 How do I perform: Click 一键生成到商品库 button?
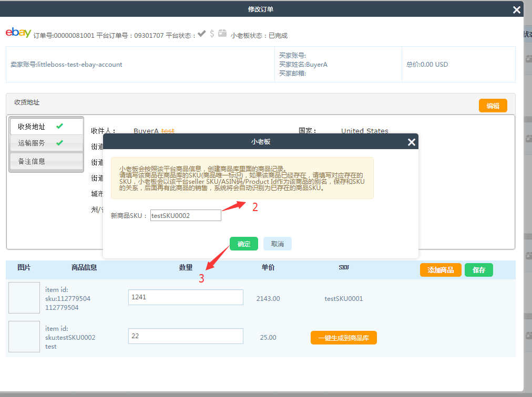(x=343, y=338)
